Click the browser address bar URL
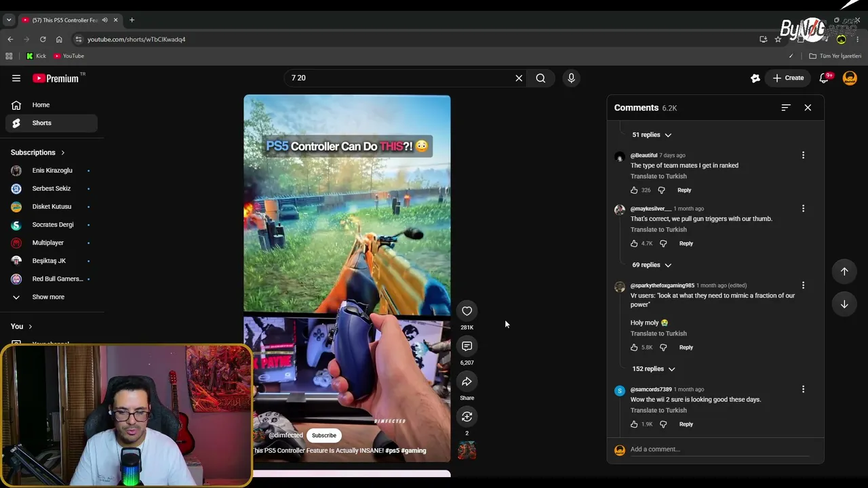 (x=136, y=39)
